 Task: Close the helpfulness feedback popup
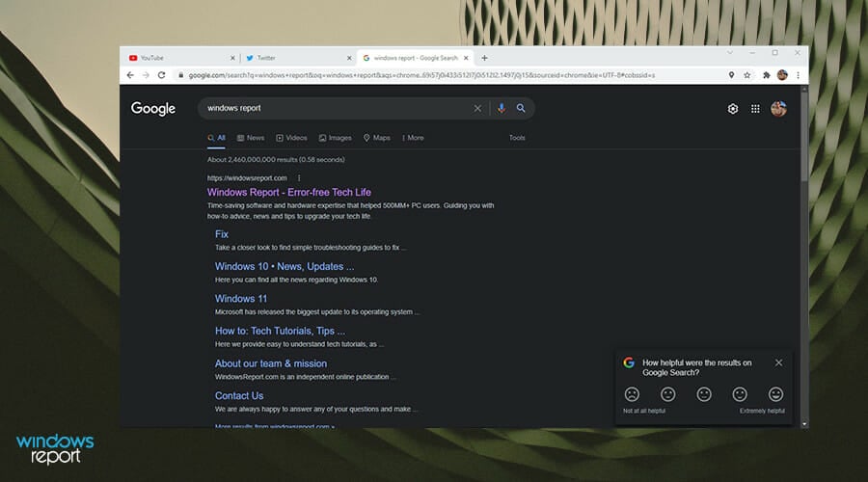pyautogui.click(x=779, y=362)
